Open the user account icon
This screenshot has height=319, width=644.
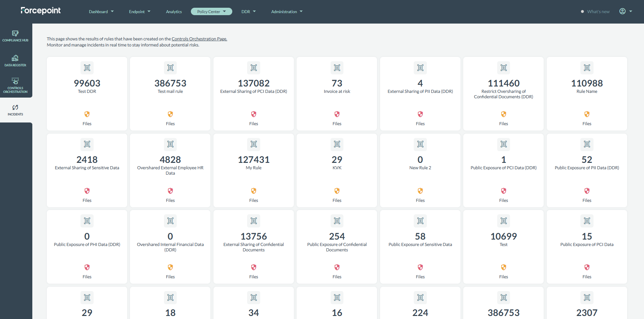coord(622,11)
